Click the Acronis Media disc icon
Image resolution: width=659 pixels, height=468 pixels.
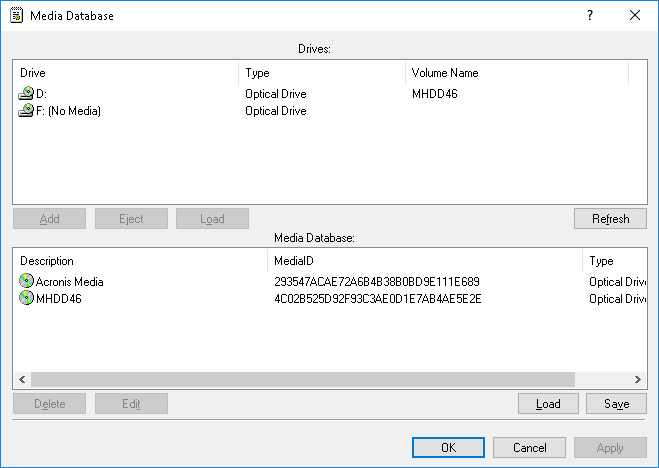[x=27, y=282]
